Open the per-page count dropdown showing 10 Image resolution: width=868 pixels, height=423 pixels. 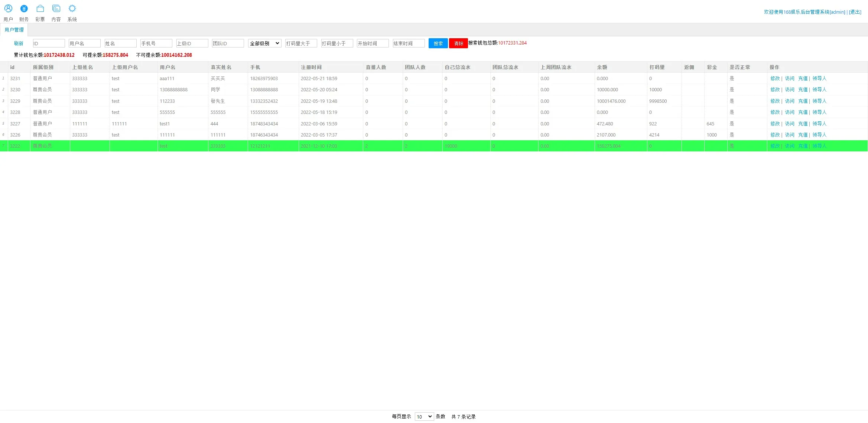(424, 417)
